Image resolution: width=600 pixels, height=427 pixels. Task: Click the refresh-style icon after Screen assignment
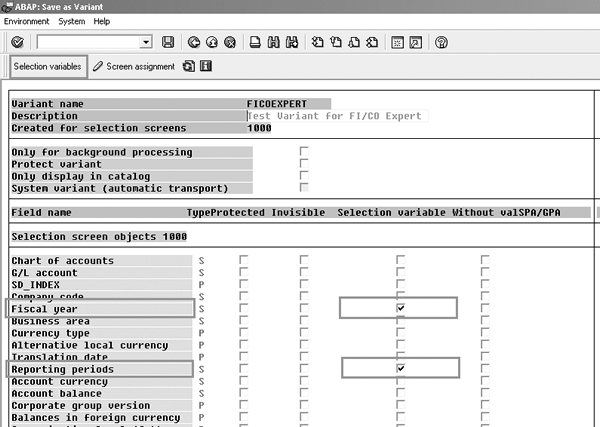[188, 66]
